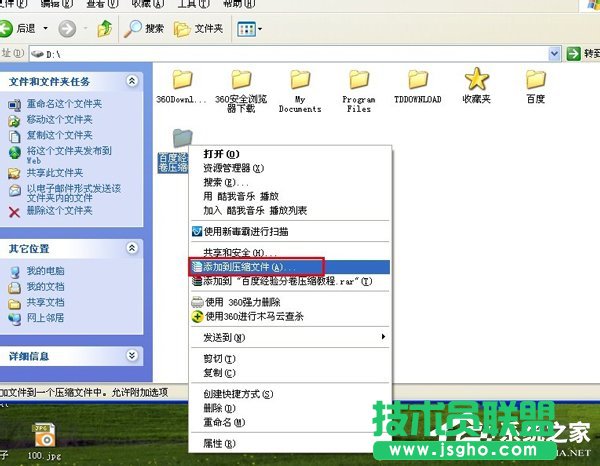This screenshot has width=600, height=466.
Task: Select the Program Files folder icon
Action: tap(358, 80)
